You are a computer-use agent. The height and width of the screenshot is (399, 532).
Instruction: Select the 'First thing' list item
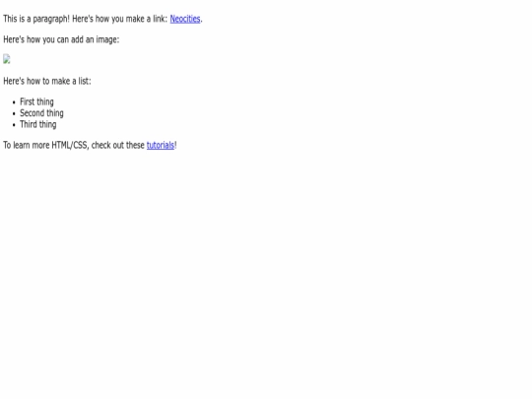click(36, 101)
